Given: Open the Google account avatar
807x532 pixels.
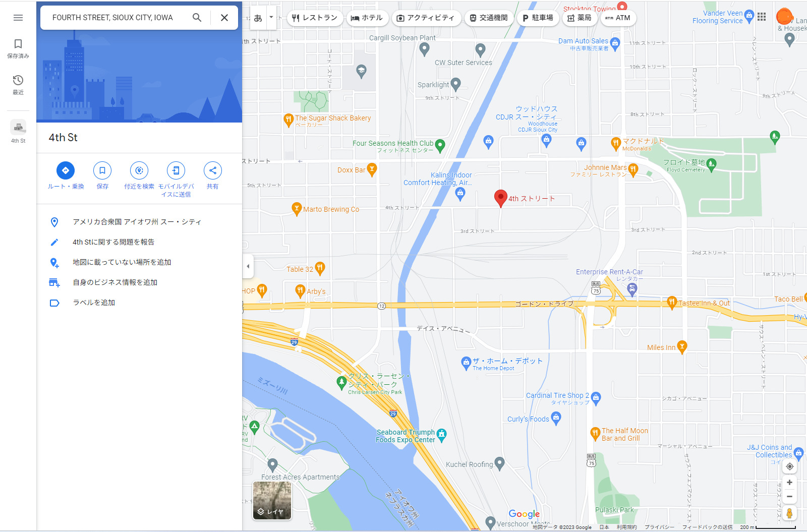Looking at the screenshot, I should [784, 17].
